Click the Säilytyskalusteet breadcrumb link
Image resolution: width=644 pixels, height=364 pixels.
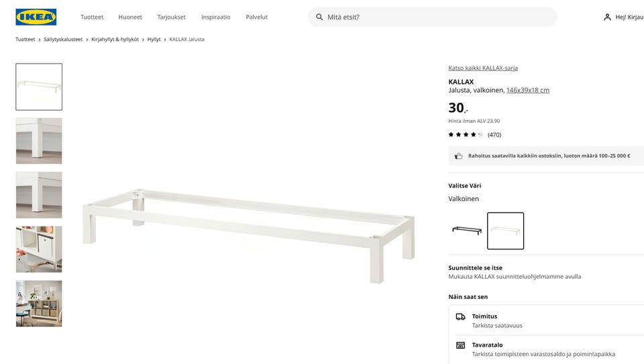(63, 40)
